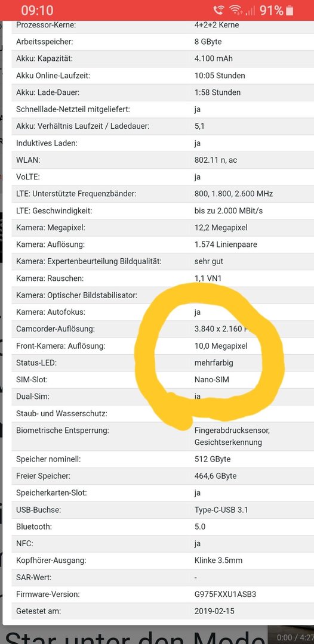Select the Biometrische Entsperrung row
This screenshot has height=644, width=314.
(162, 436)
